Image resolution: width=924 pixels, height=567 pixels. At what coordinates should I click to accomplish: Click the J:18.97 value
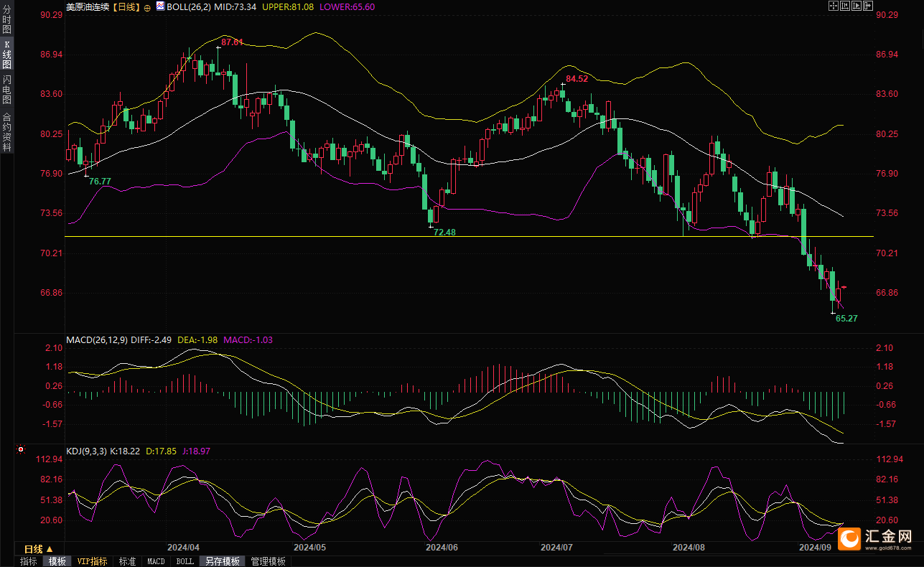[x=197, y=451]
